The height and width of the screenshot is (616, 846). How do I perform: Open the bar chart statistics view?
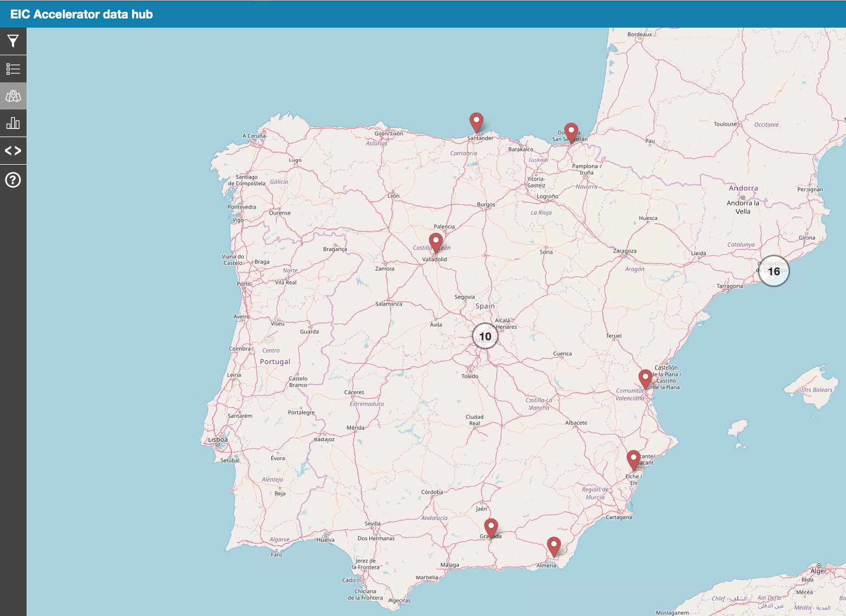tap(13, 124)
